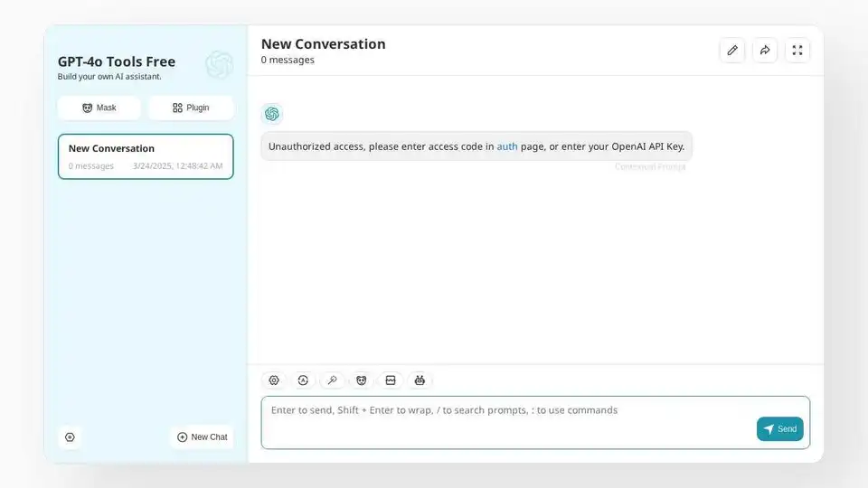Open the Plugin button in sidebar
The width and height of the screenshot is (868, 488).
click(191, 108)
